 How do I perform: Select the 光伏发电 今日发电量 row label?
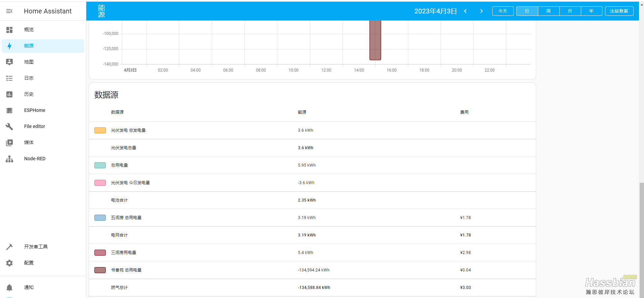(x=130, y=183)
